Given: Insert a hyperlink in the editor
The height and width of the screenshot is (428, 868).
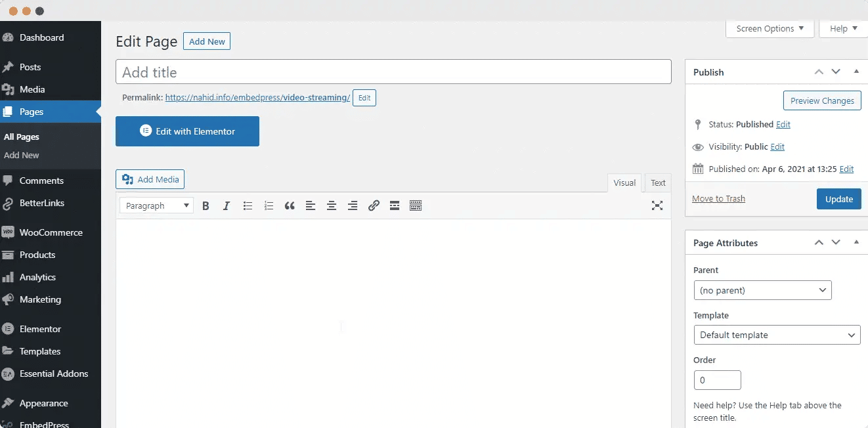Looking at the screenshot, I should pos(374,205).
